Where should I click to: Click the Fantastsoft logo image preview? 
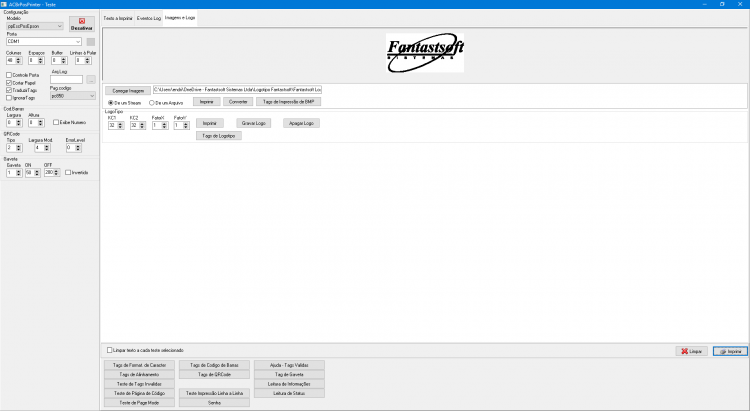425,52
